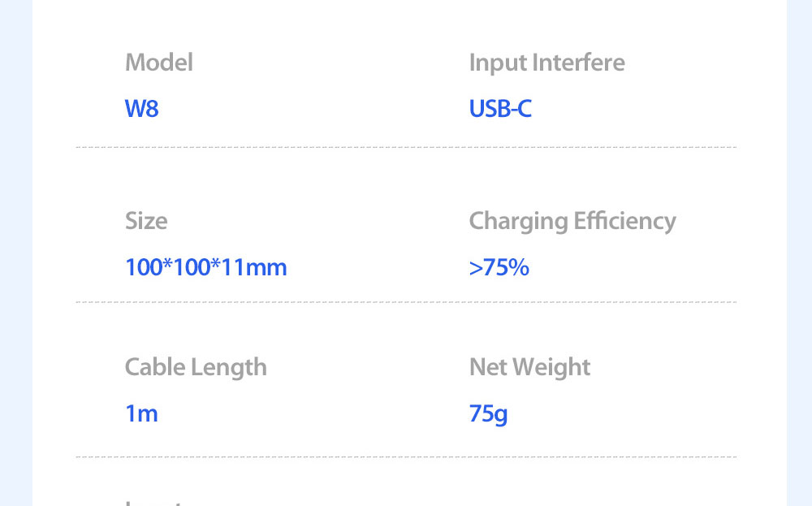
Task: Select the 1m cable length value
Action: coord(141,413)
